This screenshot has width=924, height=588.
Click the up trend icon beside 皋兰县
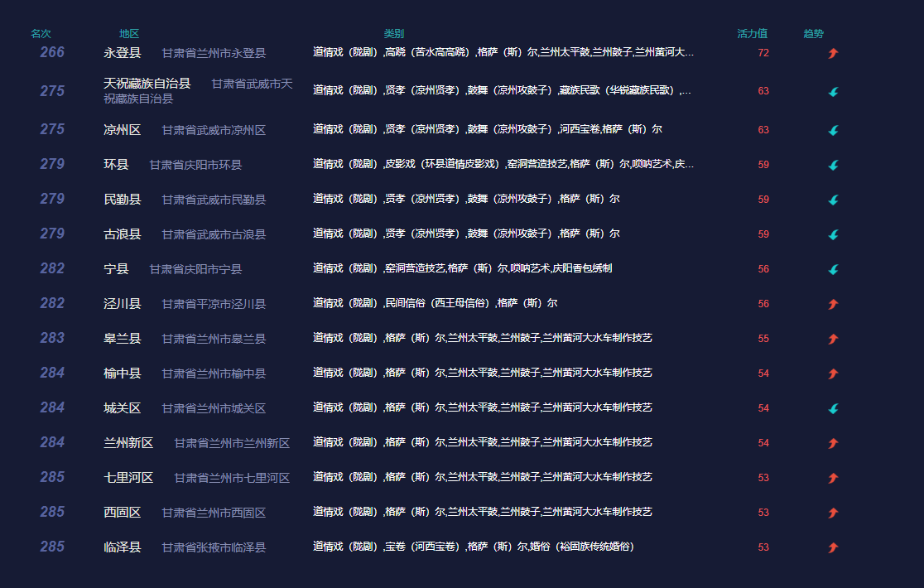pos(833,337)
